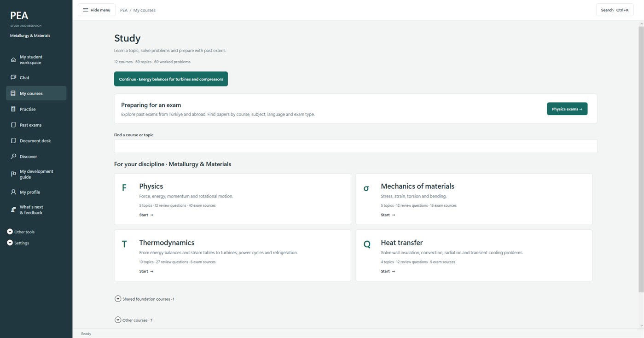644x338 pixels.
Task: Expand the Other courses list
Action: pos(118,320)
